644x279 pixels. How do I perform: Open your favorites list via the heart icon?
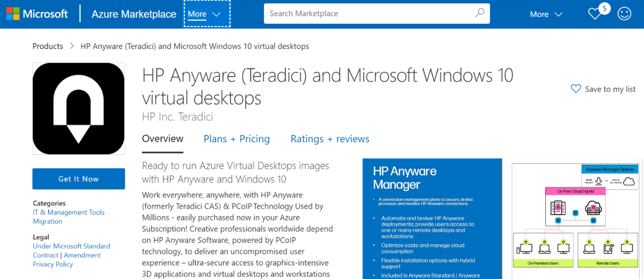594,14
